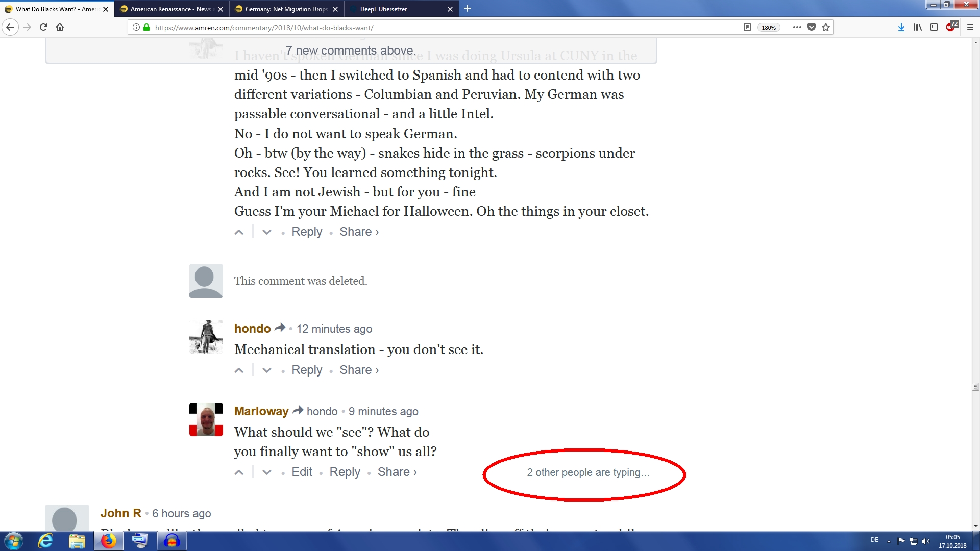
Task: Switch to American Renaissance News tab
Action: 171,9
